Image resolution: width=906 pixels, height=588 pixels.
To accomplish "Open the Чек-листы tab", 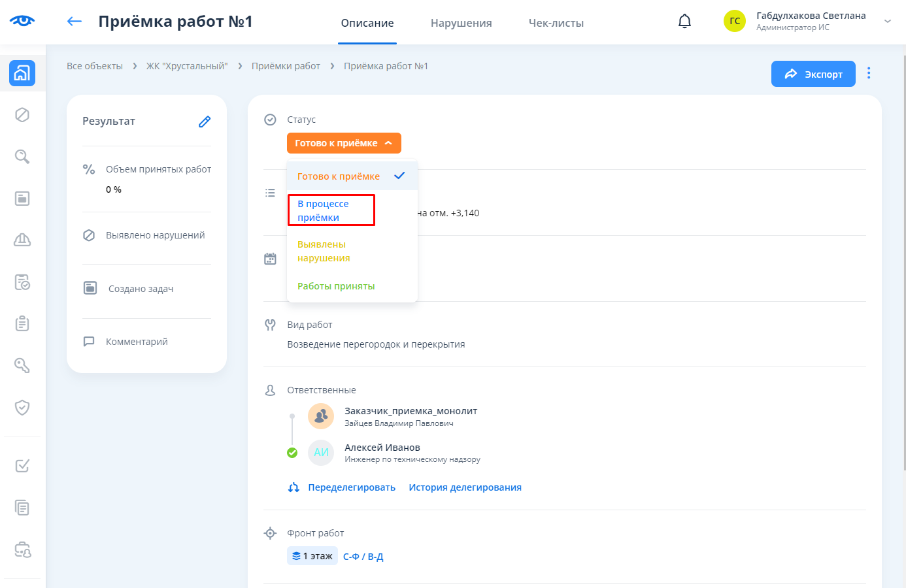I will click(x=556, y=23).
